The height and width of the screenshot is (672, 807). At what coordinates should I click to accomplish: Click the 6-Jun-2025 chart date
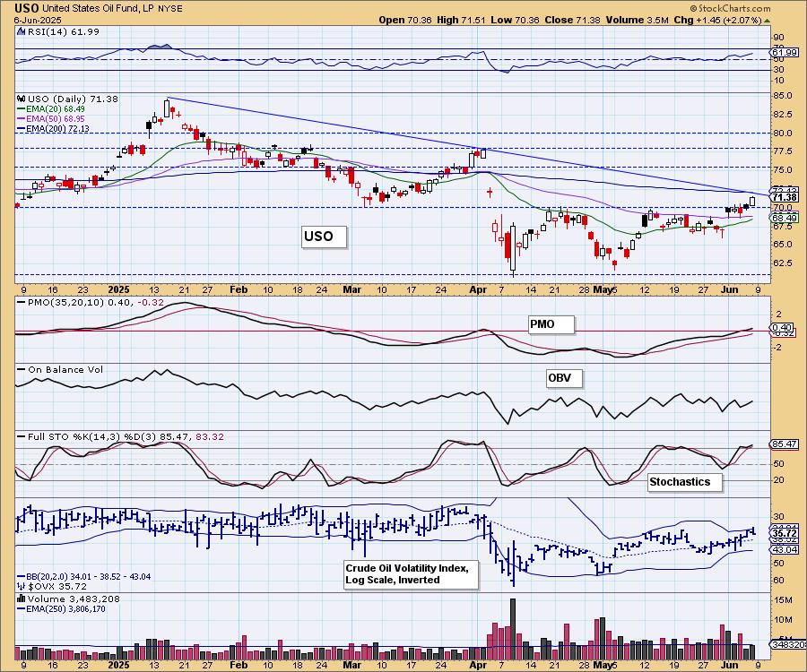[38, 20]
